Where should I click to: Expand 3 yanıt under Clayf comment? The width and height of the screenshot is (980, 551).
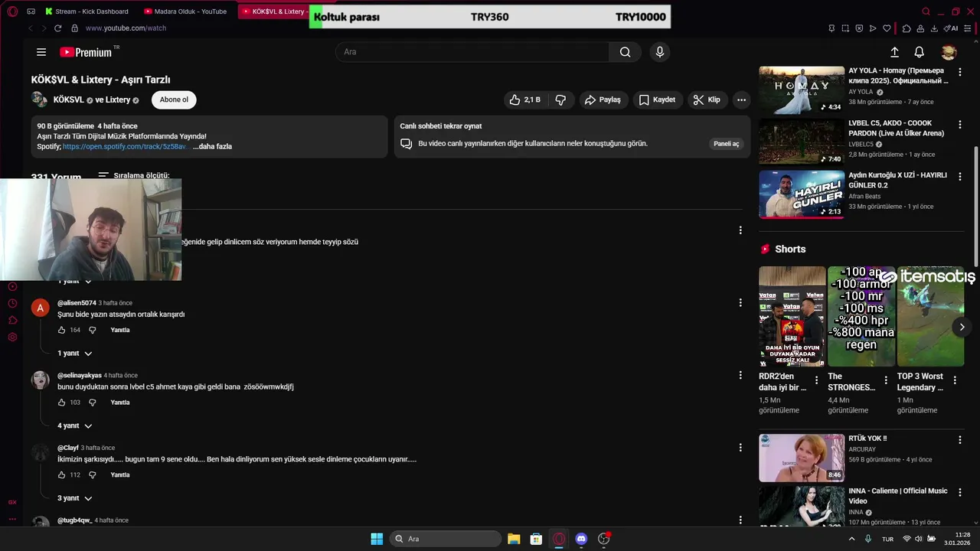pyautogui.click(x=75, y=498)
